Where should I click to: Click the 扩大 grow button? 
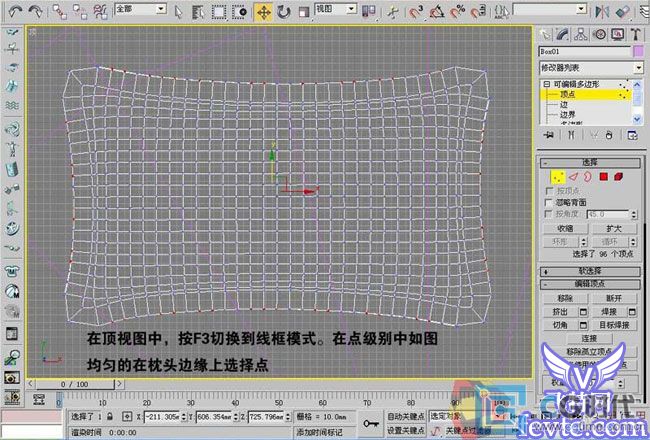[x=614, y=229]
